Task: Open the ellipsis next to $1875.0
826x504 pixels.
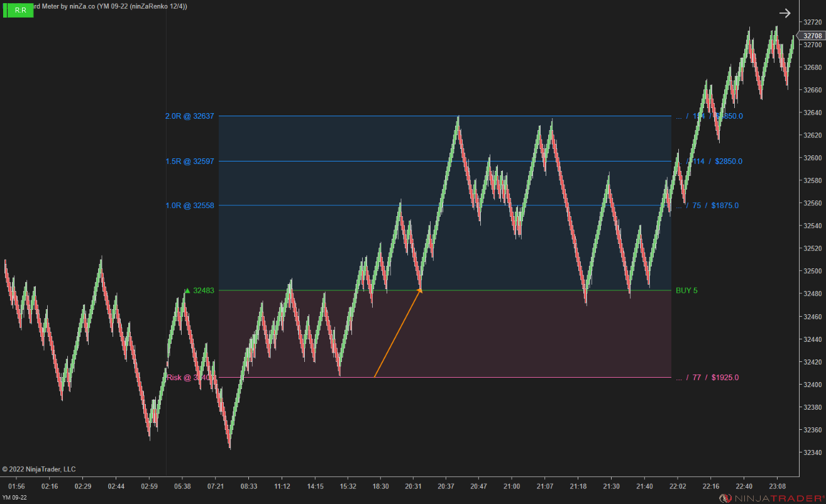Action: tap(680, 205)
